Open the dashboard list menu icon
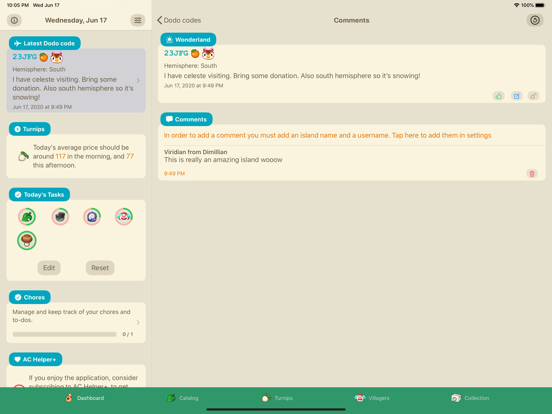 click(x=138, y=20)
